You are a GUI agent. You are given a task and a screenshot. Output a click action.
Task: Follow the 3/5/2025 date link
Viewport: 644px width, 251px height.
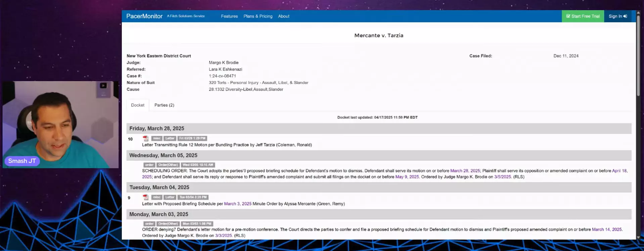[503, 177]
